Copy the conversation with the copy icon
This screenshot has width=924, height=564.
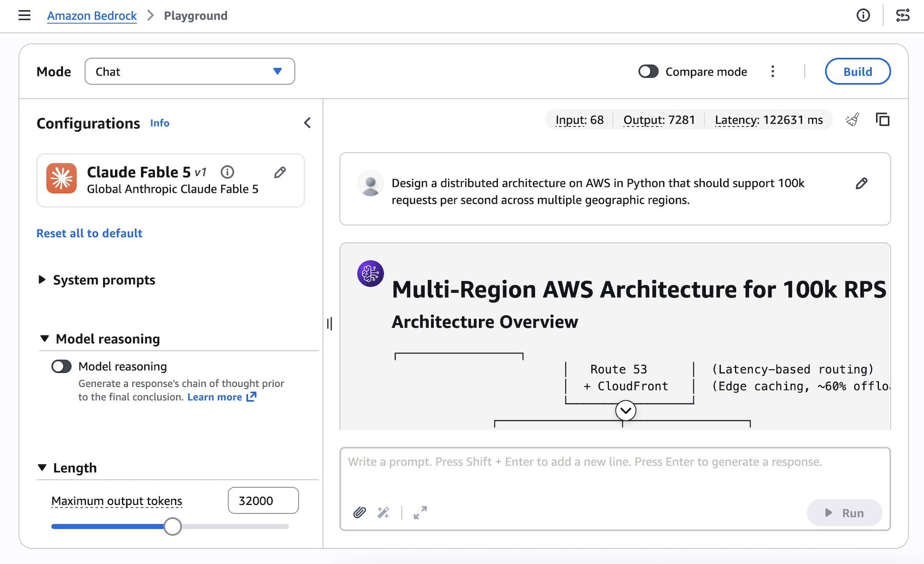click(882, 120)
